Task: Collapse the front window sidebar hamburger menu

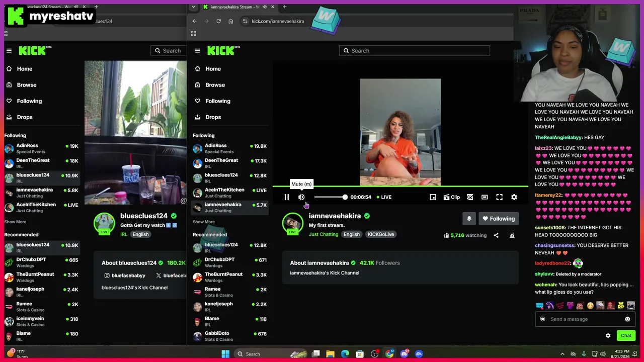Action: pyautogui.click(x=198, y=51)
